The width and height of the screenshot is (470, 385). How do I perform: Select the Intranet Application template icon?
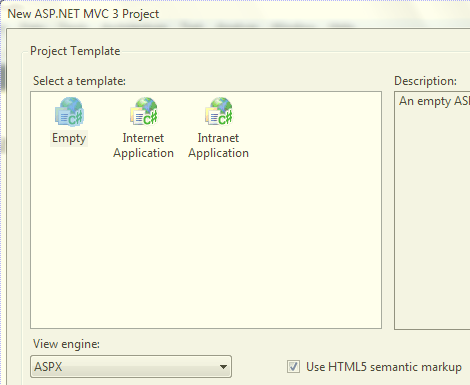point(219,112)
